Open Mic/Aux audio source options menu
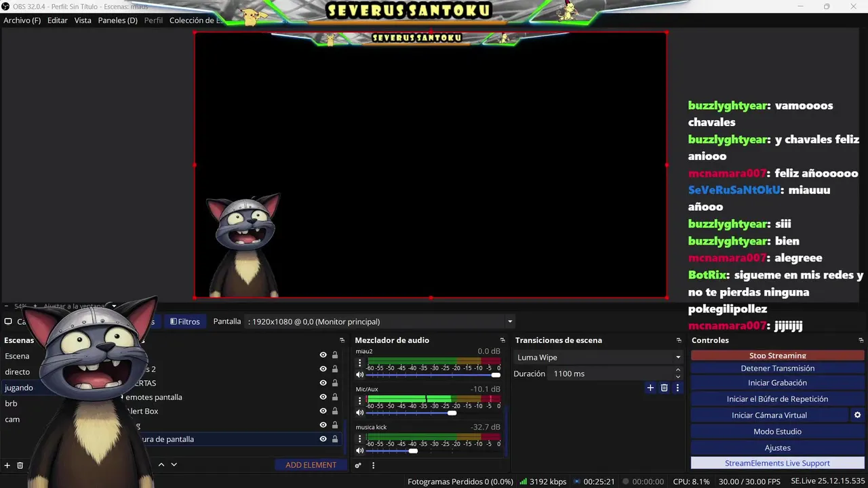Viewport: 868px width, 488px height. coord(360,401)
